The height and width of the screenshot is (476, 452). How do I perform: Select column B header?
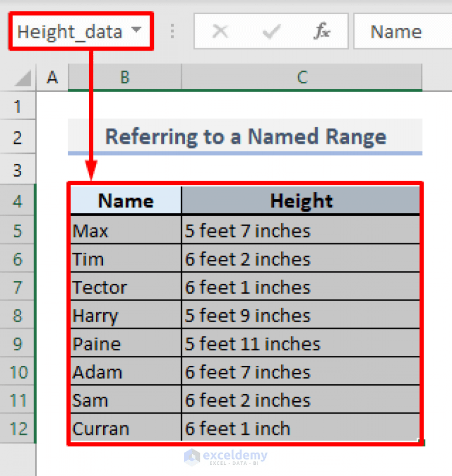[x=124, y=77]
